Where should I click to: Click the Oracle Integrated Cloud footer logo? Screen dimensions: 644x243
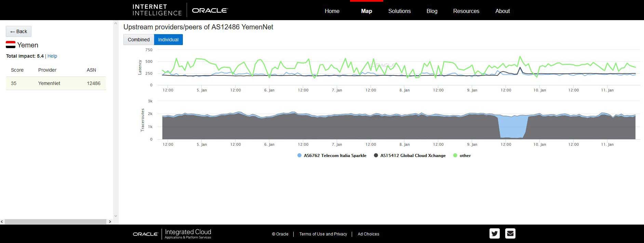click(172, 234)
